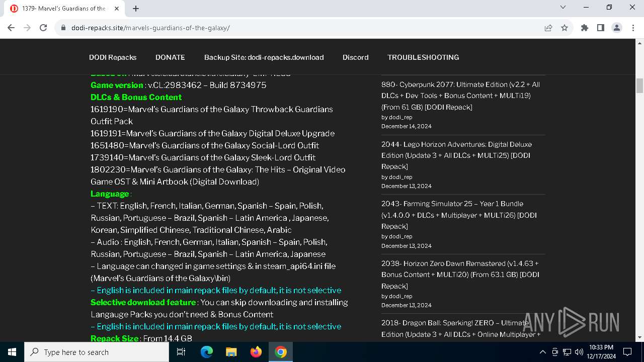The image size is (644, 362).
Task: Open Dragon Ball Sparking ZERO post
Action: [461, 328]
